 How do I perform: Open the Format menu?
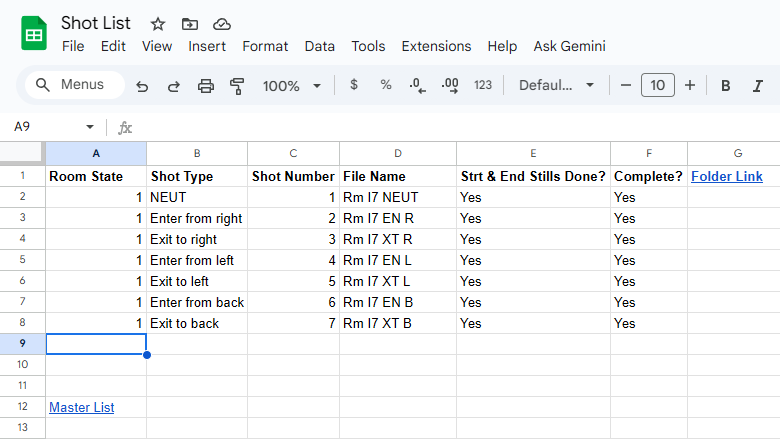point(265,46)
